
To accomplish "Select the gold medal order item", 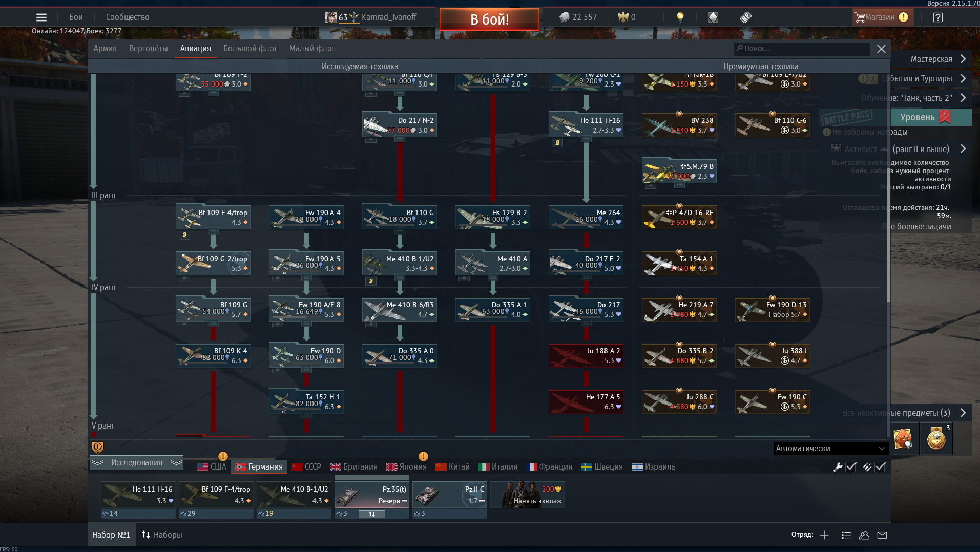I will [x=936, y=439].
